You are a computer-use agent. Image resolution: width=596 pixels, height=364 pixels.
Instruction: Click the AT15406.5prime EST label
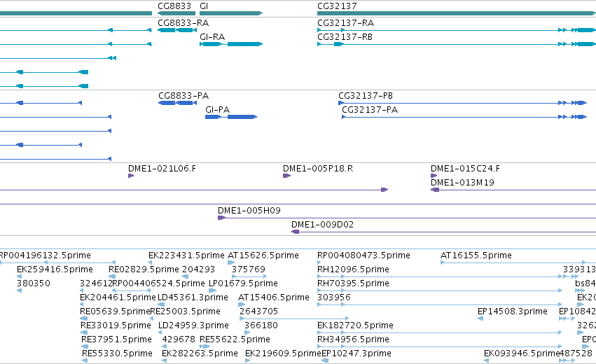pos(274,297)
